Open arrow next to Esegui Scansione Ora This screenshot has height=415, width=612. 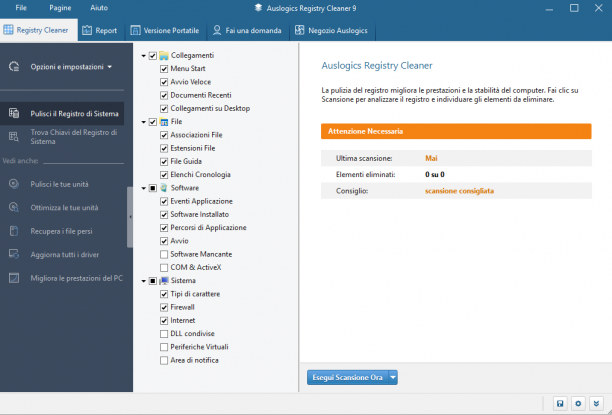coord(393,378)
